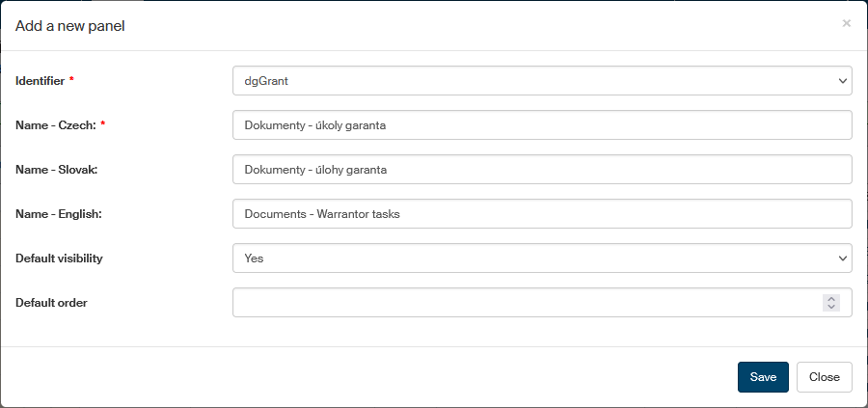Select the Name - English input box

[542, 214]
